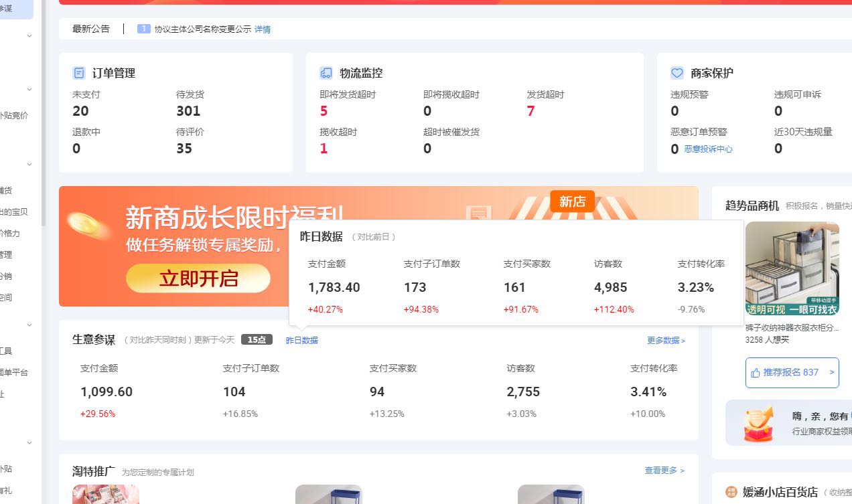Viewport: 852px width, 504px height.
Task: Click the 商家保护 heart icon
Action: point(677,73)
